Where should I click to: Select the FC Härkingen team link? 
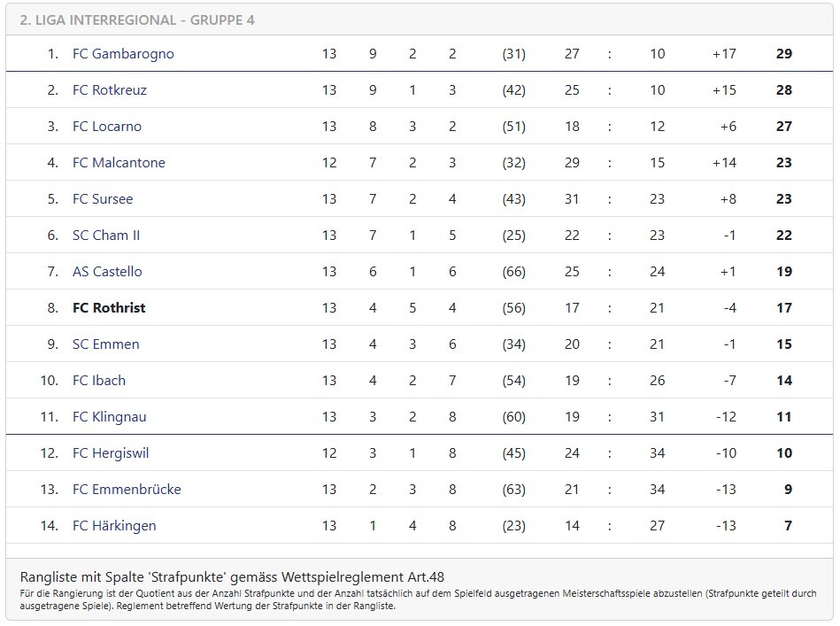coord(114,526)
